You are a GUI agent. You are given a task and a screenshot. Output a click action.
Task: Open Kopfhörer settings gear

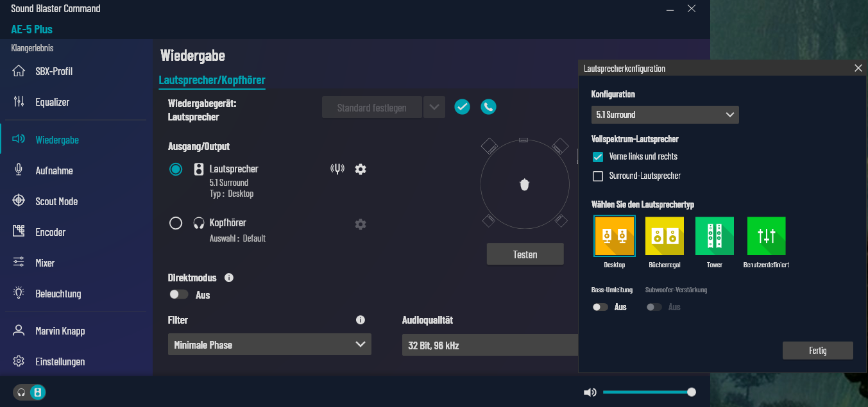tap(361, 224)
